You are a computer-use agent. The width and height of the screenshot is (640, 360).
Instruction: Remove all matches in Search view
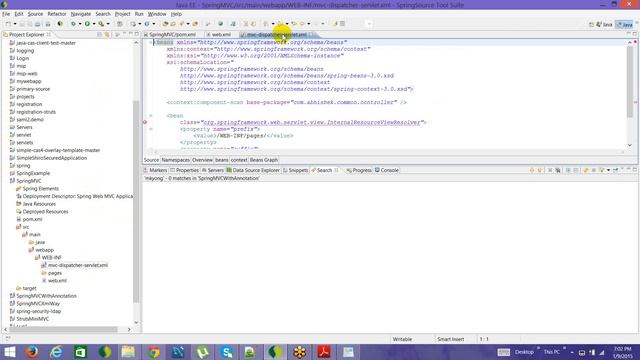click(x=558, y=170)
